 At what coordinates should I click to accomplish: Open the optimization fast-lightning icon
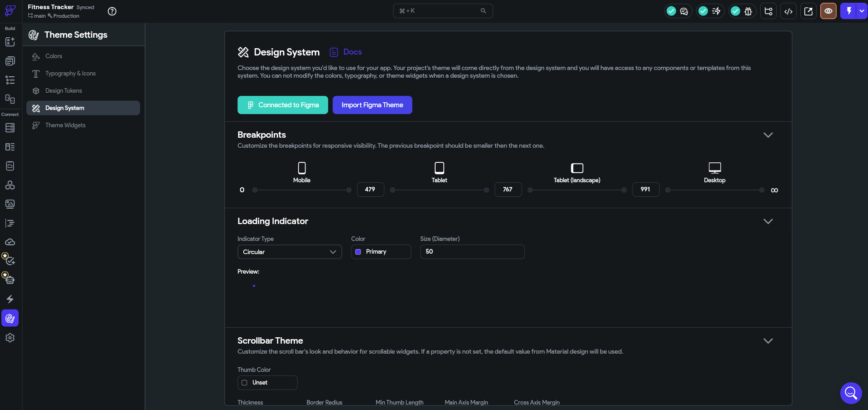pos(716,11)
